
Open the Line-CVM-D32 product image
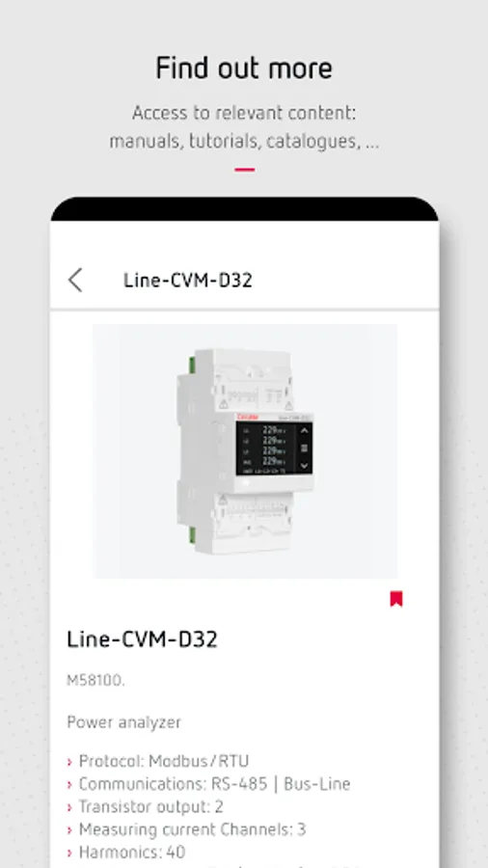(245, 451)
